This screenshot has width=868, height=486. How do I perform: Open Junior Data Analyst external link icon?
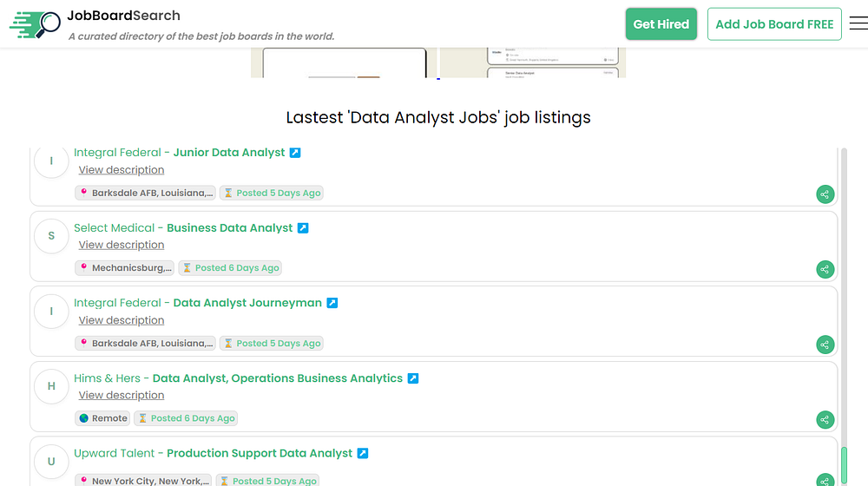pos(295,153)
